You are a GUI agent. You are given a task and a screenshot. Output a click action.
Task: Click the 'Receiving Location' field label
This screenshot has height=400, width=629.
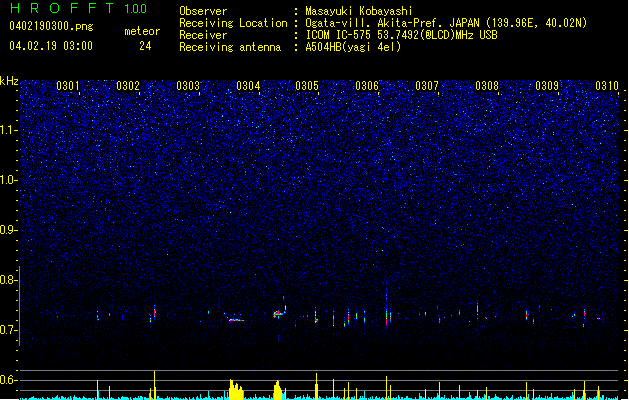(233, 23)
